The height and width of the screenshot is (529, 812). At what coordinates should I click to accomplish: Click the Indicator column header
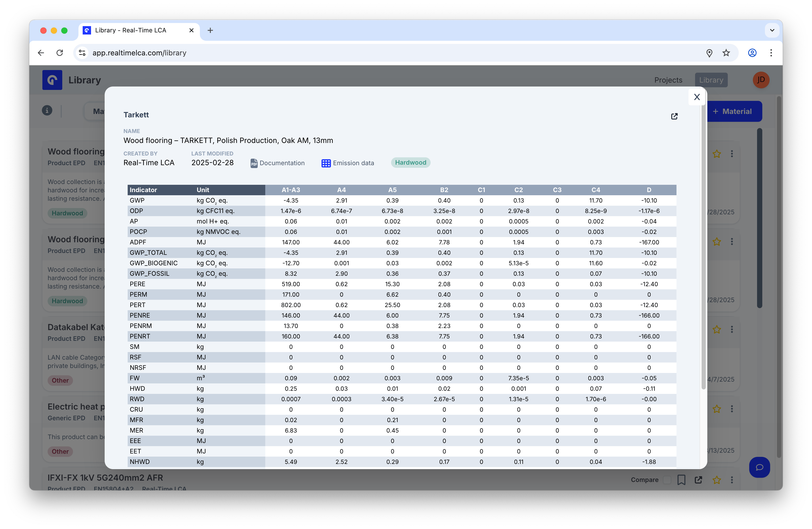pos(143,190)
